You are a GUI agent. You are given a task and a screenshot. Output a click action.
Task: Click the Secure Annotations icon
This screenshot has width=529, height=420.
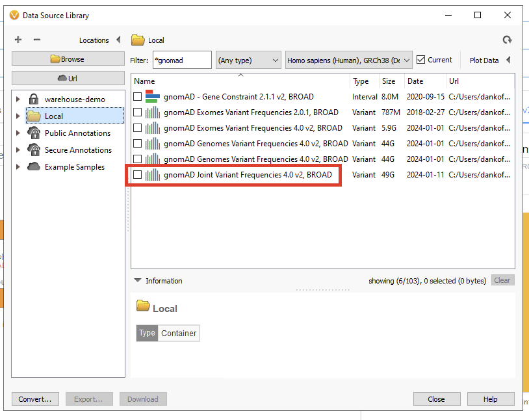point(34,150)
